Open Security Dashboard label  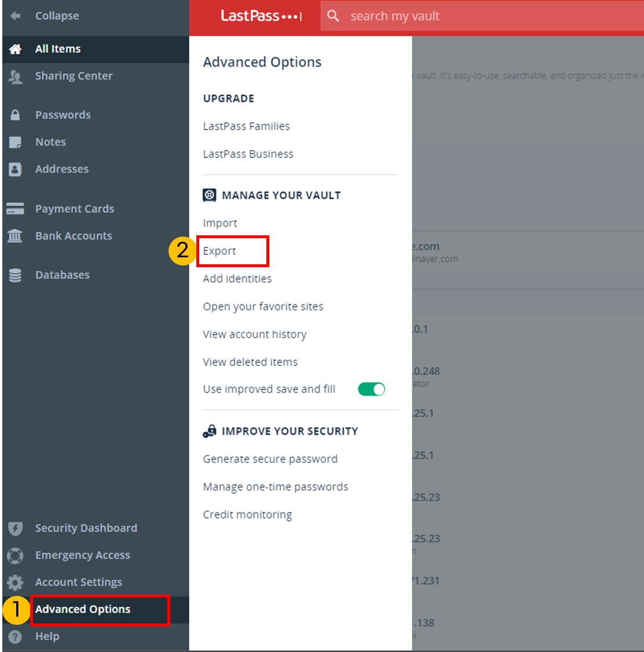pos(86,528)
